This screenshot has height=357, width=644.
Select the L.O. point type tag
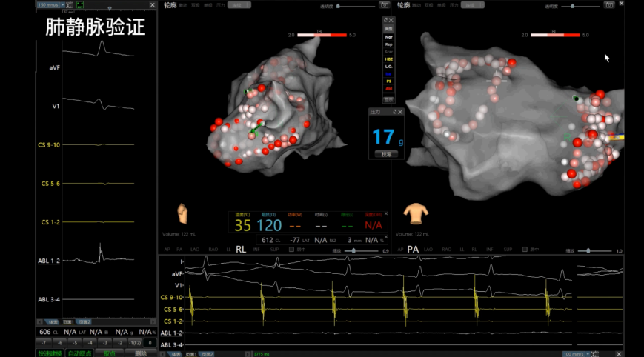(x=388, y=66)
